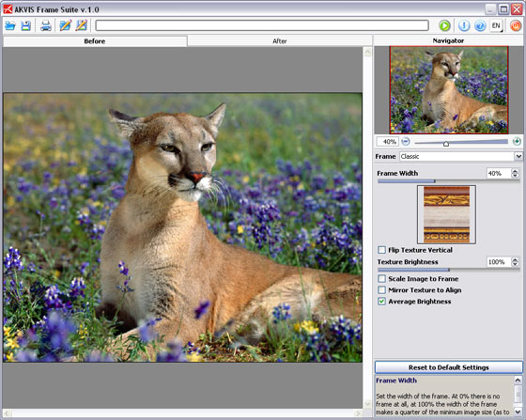Run processing with the green play button
Image resolution: width=526 pixels, height=420 pixels.
click(445, 25)
